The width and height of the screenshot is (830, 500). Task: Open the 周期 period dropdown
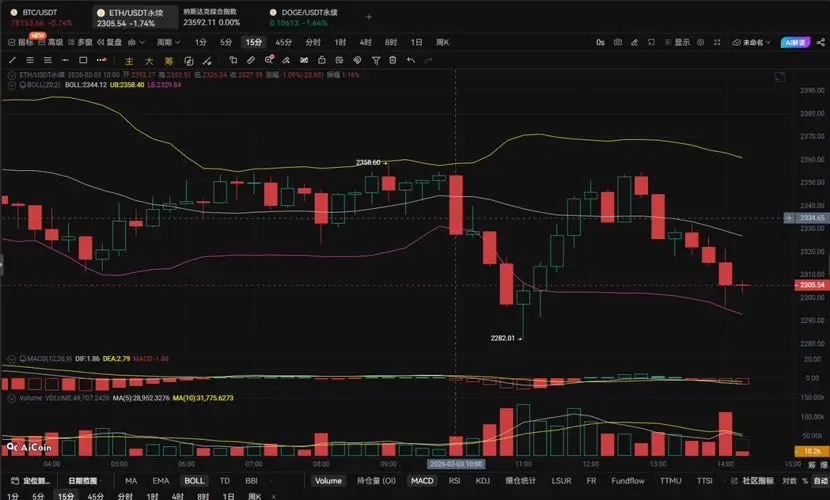tap(168, 42)
